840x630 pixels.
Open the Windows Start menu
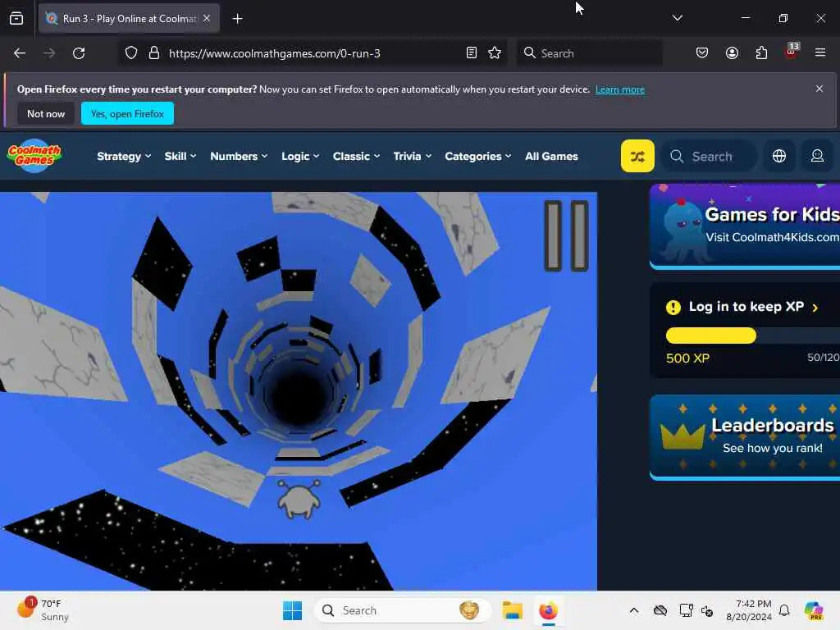[293, 610]
